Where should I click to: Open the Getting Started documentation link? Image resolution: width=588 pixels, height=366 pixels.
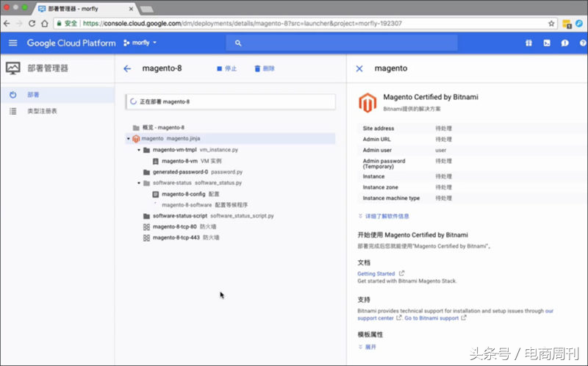376,273
